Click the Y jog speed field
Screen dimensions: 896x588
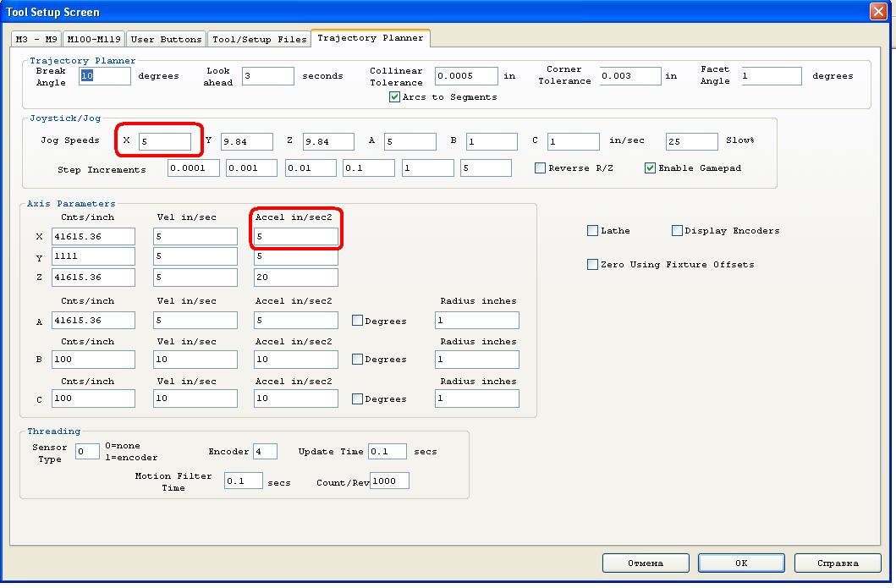click(247, 142)
